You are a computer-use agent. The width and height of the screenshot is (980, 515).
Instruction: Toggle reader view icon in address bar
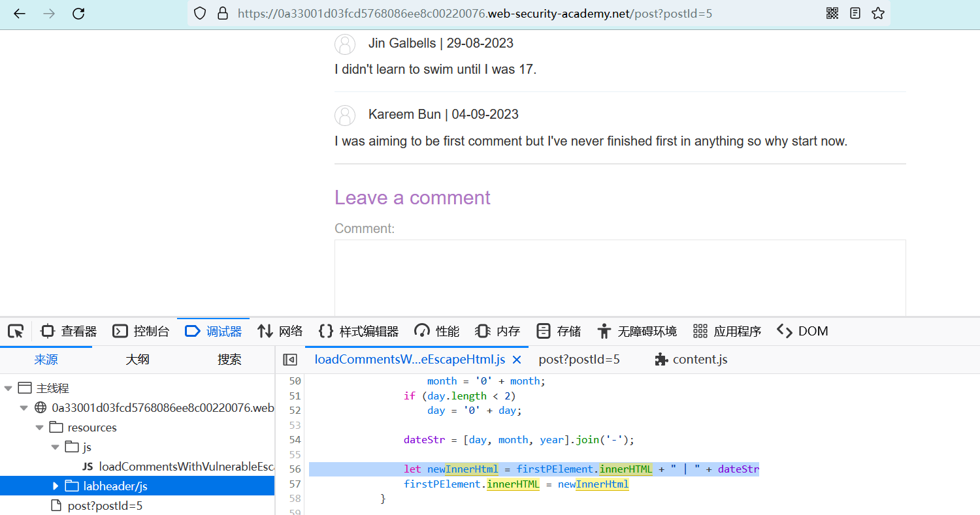pyautogui.click(x=855, y=13)
